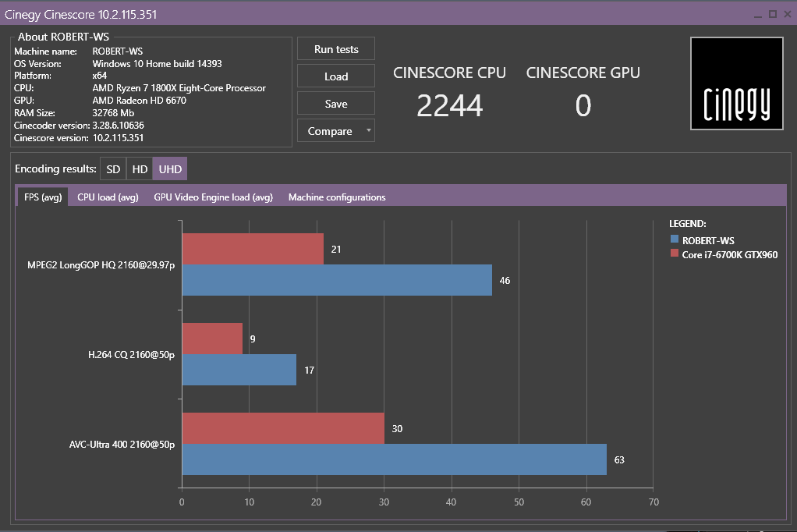Click the Platform value x64

pyautogui.click(x=100, y=76)
